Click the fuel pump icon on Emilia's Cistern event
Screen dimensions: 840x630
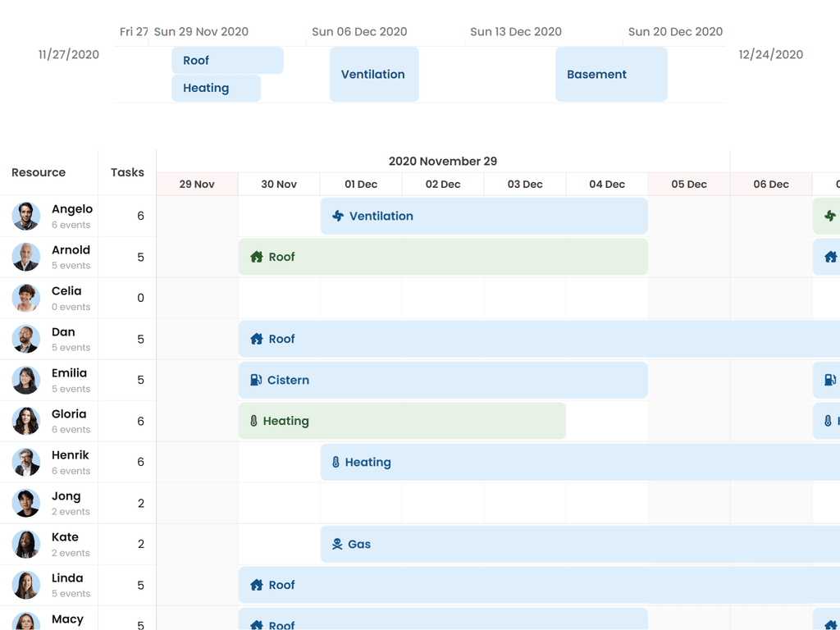tap(256, 380)
